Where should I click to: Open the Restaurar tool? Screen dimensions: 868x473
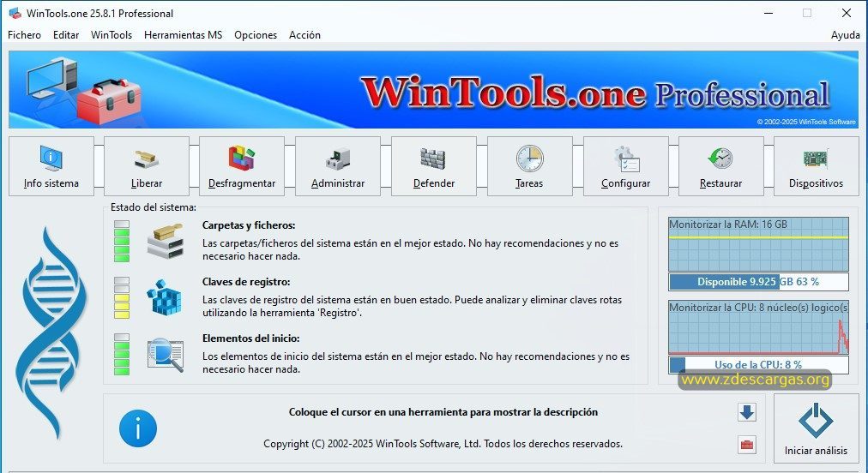pos(720,166)
